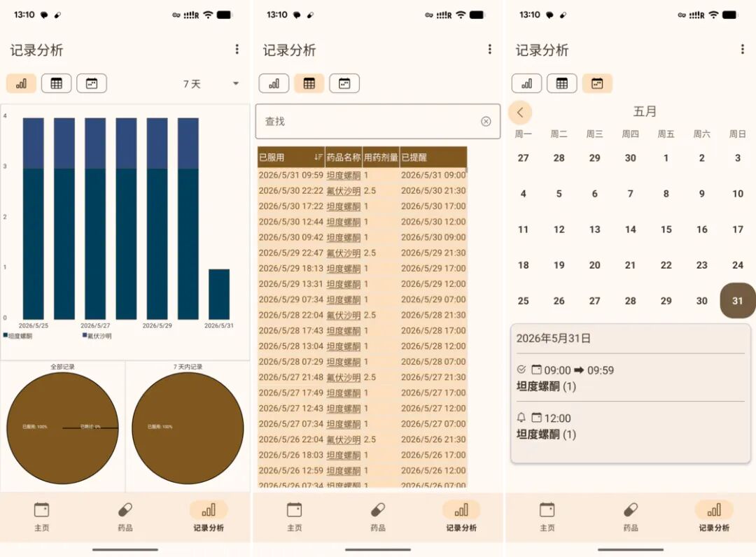Switch to table view on the calendar screen

click(x=561, y=83)
